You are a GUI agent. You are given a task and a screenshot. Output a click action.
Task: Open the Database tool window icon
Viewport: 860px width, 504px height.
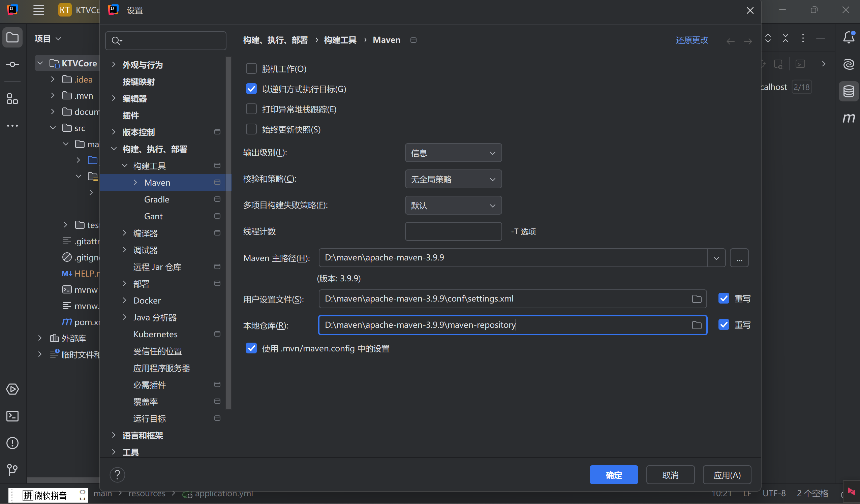[849, 91]
